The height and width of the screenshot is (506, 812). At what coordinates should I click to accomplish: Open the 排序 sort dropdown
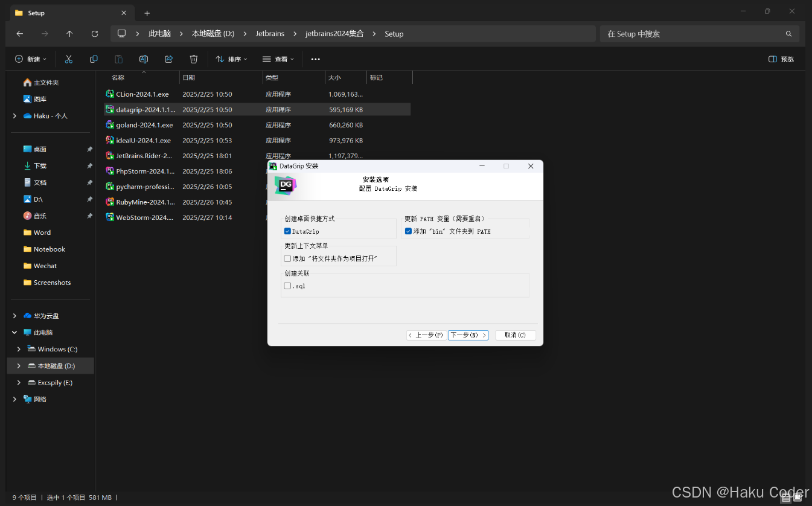(x=231, y=59)
